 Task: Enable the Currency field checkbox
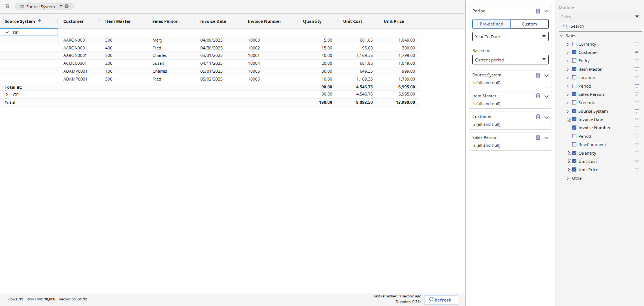pyautogui.click(x=574, y=44)
